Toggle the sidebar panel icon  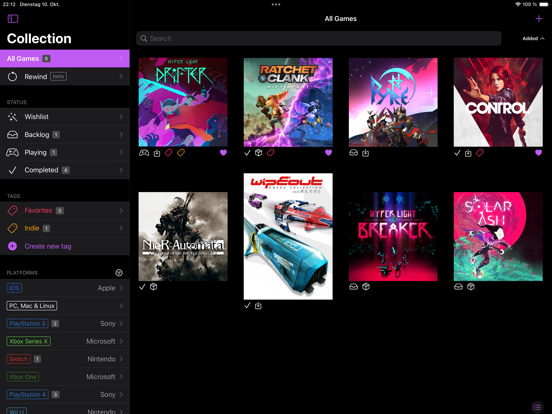pyautogui.click(x=13, y=19)
